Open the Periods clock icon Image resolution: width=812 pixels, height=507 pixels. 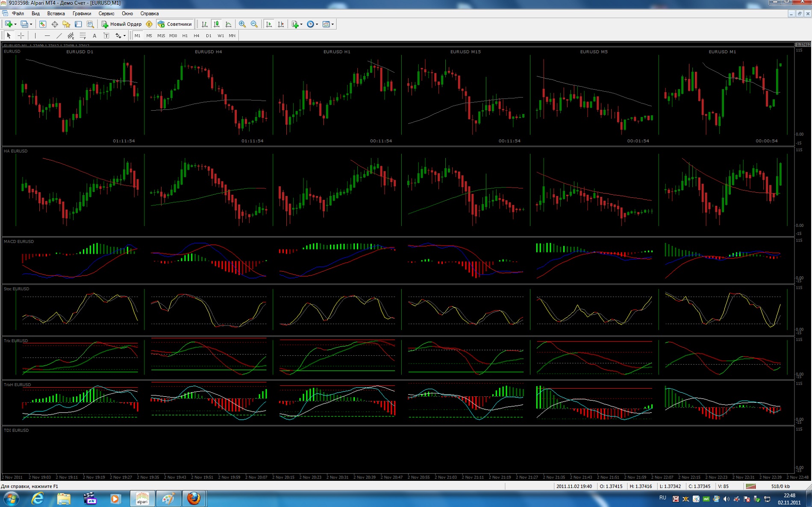pos(311,24)
